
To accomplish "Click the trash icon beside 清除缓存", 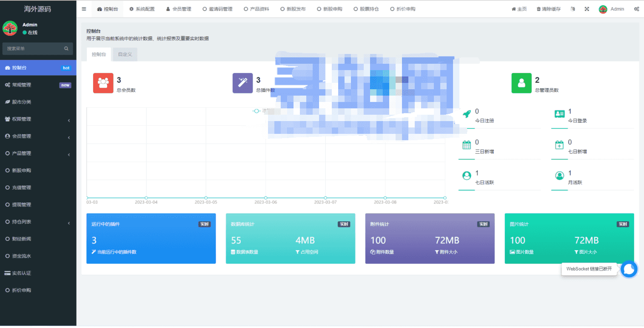I will point(539,9).
